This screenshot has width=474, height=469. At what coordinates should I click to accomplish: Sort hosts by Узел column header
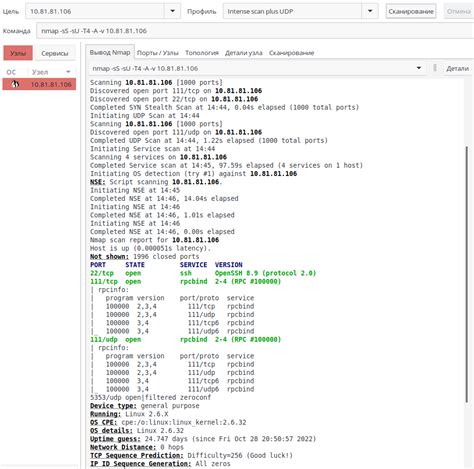click(x=51, y=72)
